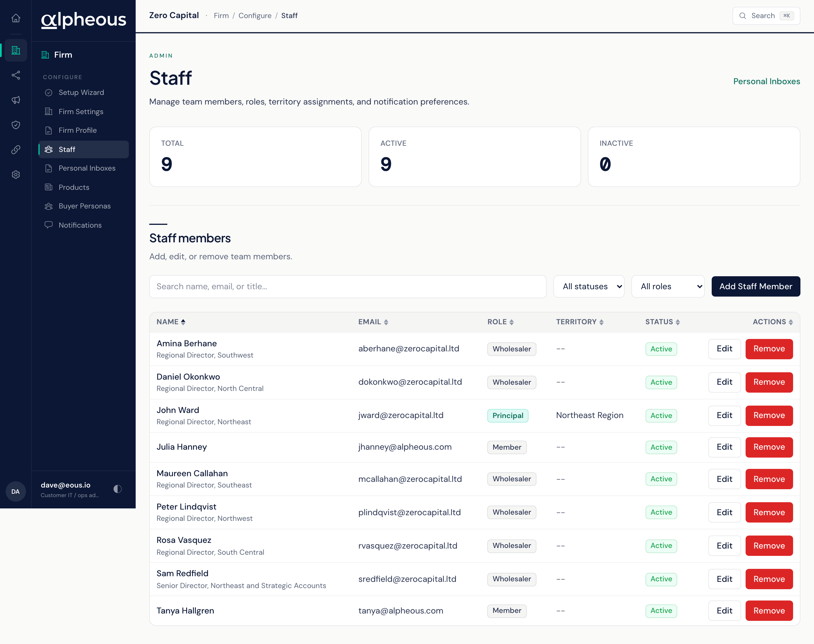Click tanya@alpheous.com email
The width and height of the screenshot is (814, 644).
point(400,611)
